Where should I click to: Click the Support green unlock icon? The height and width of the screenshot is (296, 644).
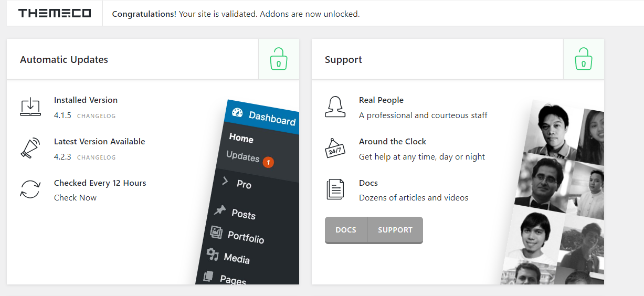(584, 59)
